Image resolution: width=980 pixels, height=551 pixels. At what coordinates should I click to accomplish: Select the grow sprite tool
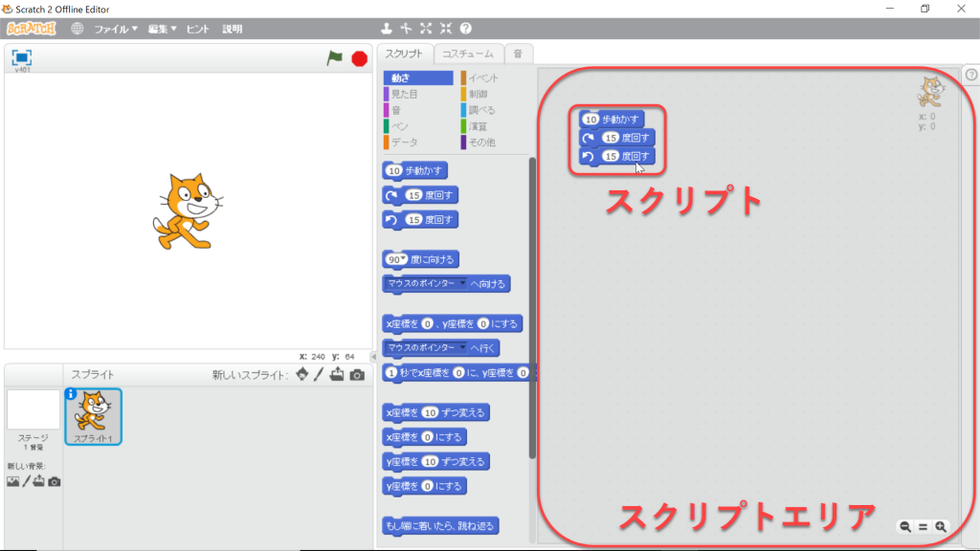(426, 28)
